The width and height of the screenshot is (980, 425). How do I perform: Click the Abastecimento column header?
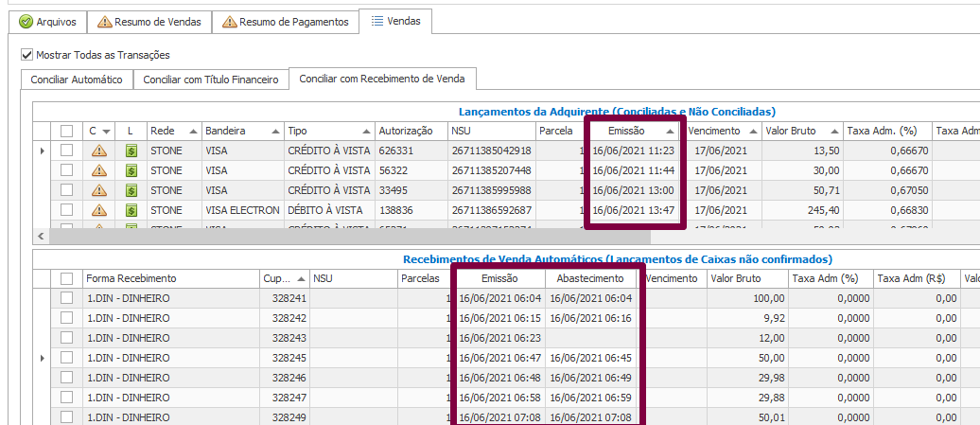tap(589, 278)
